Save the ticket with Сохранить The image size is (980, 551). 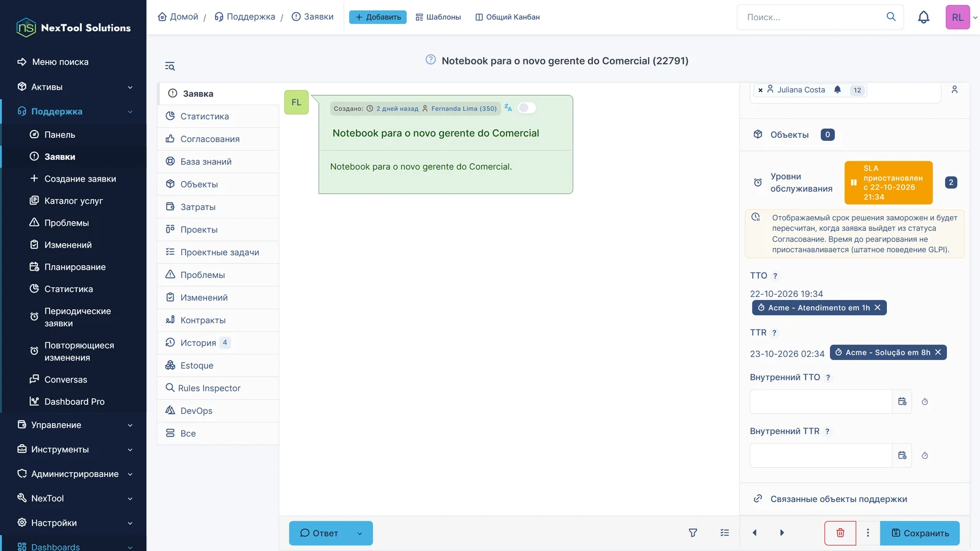(920, 533)
